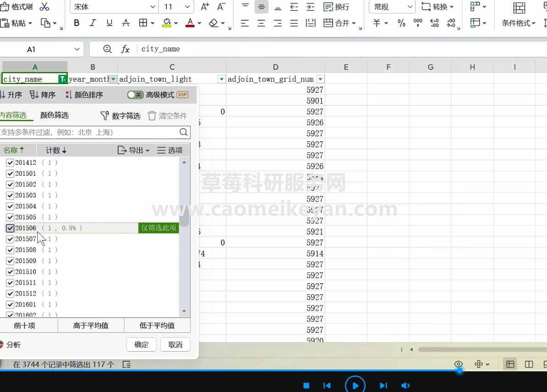Open the year_month column filter arrow
The image size is (547, 392).
[113, 79]
